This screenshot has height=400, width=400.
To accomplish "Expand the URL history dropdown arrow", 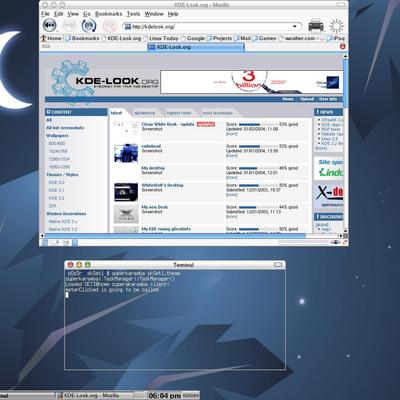I will coord(295,26).
